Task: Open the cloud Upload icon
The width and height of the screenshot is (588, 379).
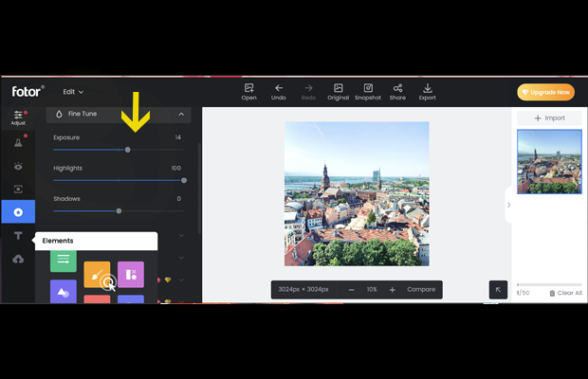Action: [x=18, y=259]
